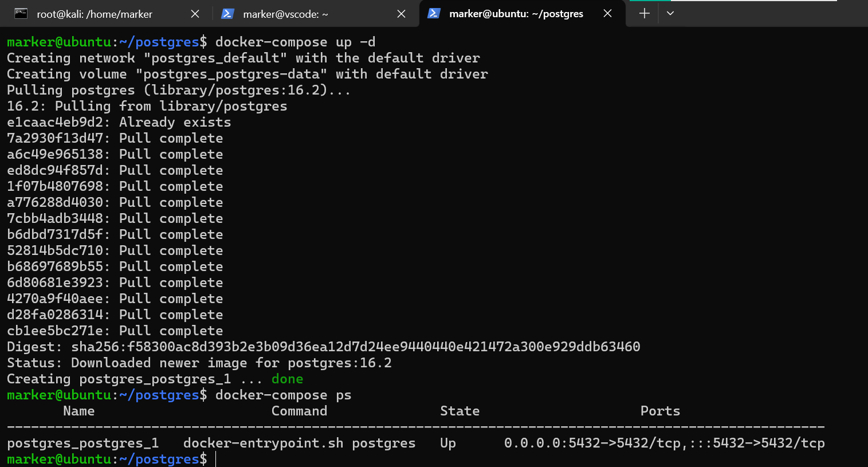
Task: Click the green "done" status text
Action: tap(287, 379)
